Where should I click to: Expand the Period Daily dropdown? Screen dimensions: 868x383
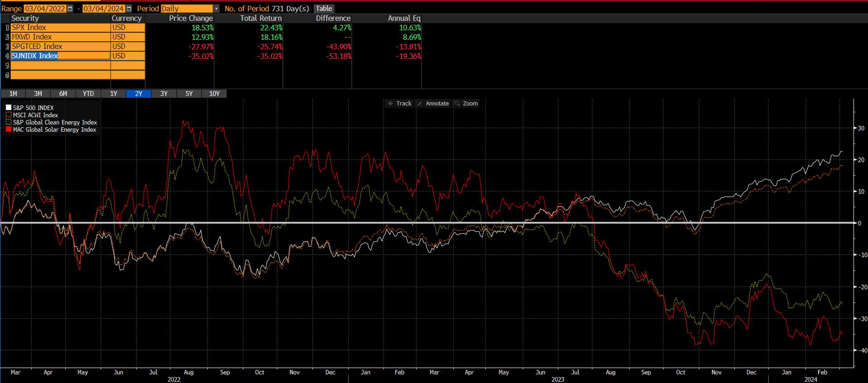tap(216, 9)
